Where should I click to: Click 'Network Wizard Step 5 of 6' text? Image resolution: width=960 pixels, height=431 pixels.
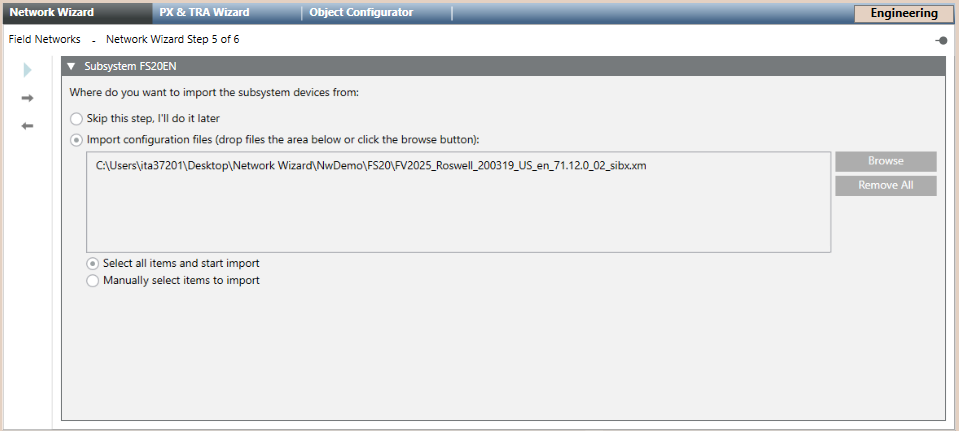pyautogui.click(x=172, y=40)
